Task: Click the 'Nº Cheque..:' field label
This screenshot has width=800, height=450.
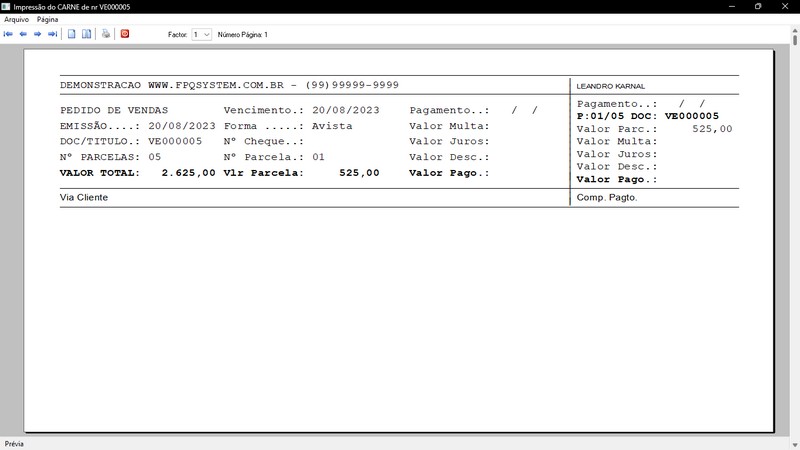Action: click(263, 141)
